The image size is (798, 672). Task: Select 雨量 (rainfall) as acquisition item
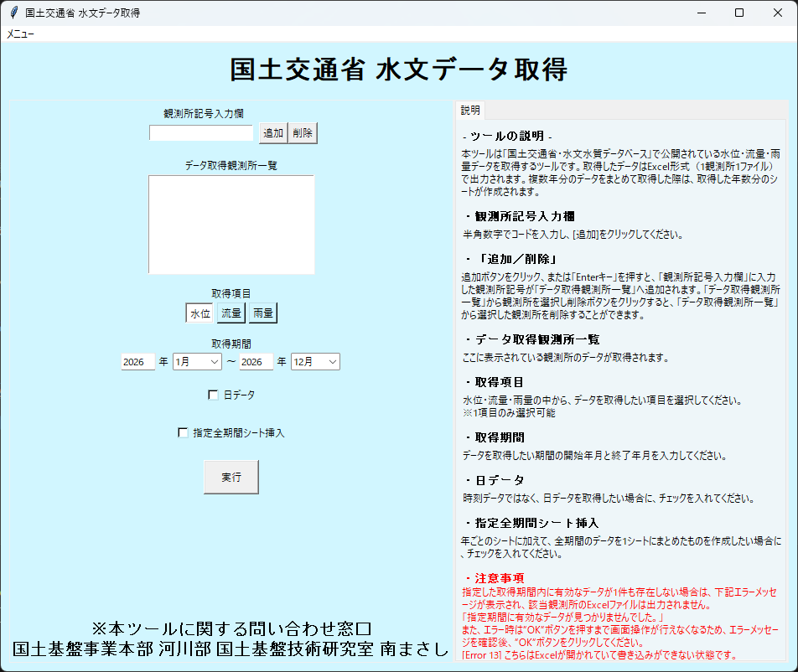262,313
